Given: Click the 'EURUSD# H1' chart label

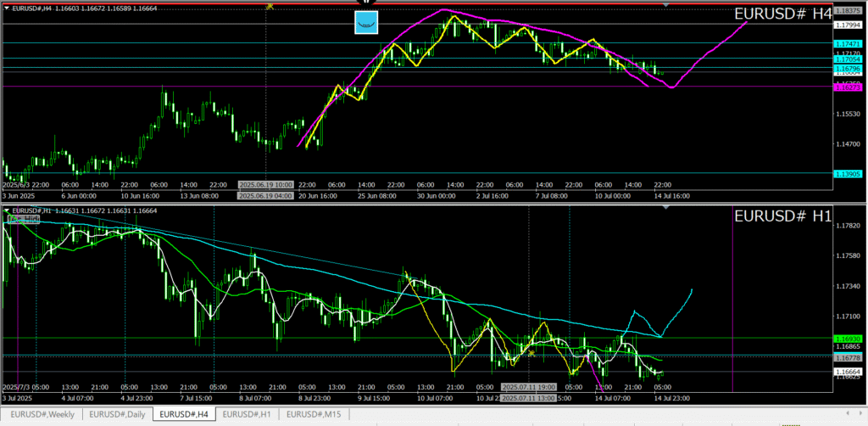Looking at the screenshot, I should 782,216.
